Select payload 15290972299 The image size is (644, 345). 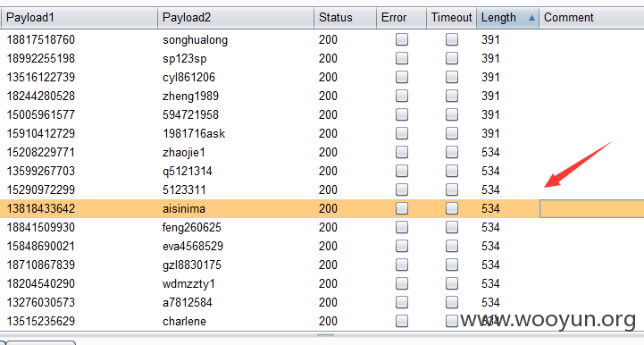click(x=41, y=189)
